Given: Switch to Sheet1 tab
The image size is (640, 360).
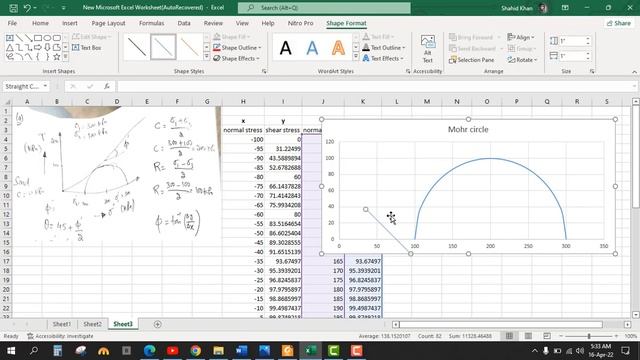Looking at the screenshot, I should coord(62,324).
